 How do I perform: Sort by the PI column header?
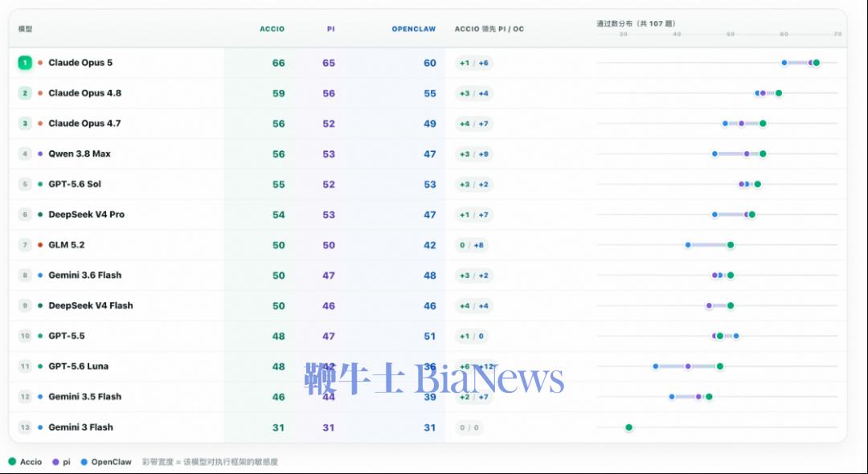(330, 29)
